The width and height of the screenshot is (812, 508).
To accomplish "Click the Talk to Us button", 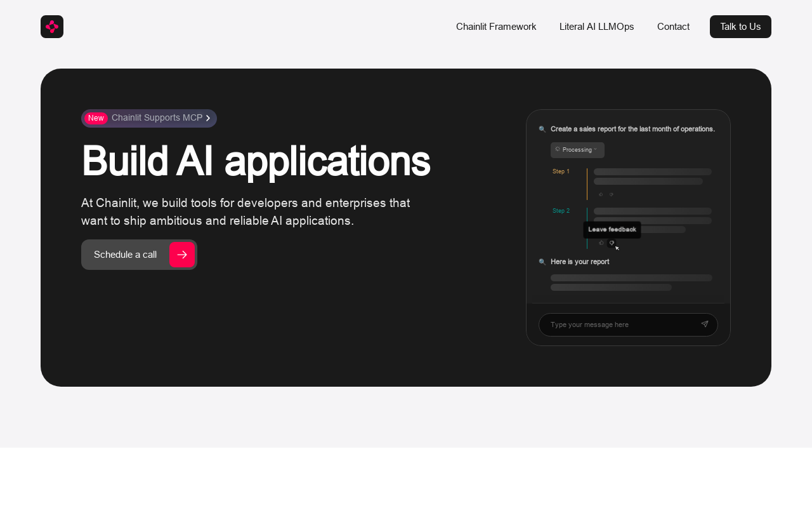I will tap(740, 27).
